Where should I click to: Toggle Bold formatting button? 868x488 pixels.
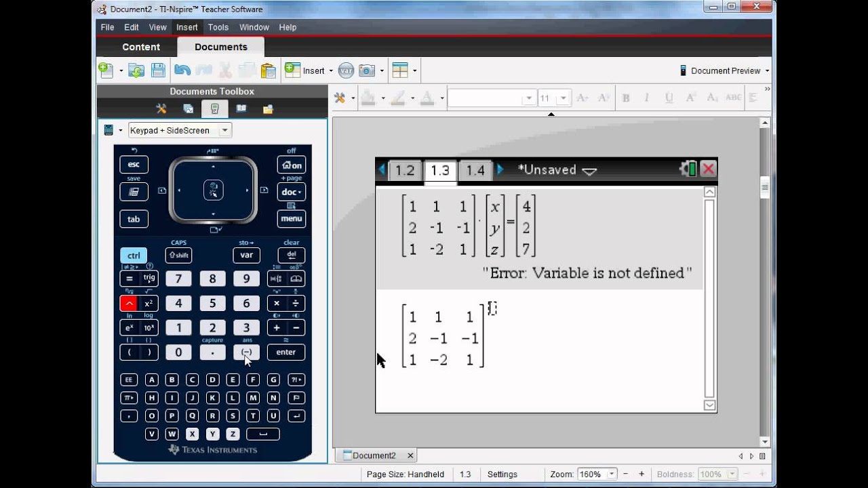pos(626,98)
